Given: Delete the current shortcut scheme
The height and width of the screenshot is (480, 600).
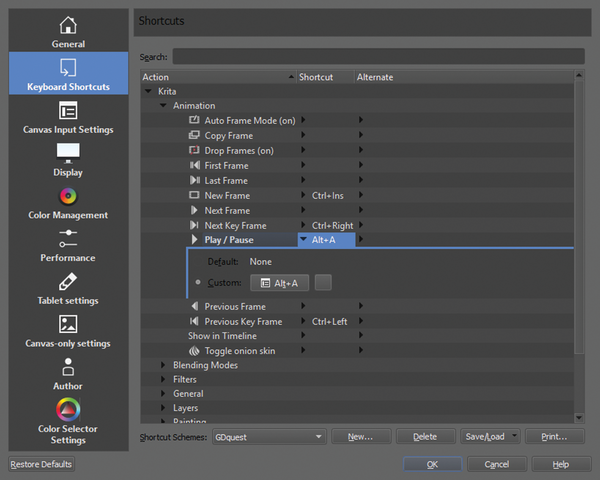Looking at the screenshot, I should (x=426, y=436).
